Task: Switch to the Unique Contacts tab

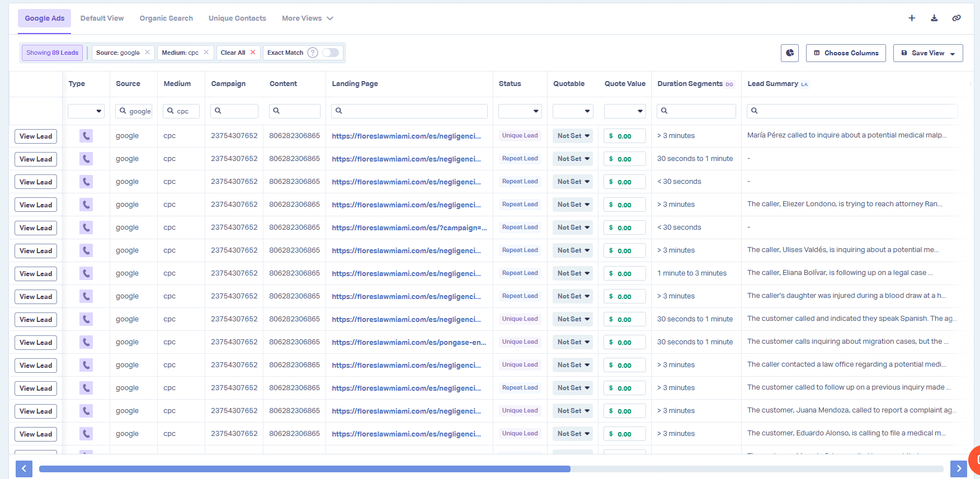Action: pos(237,18)
